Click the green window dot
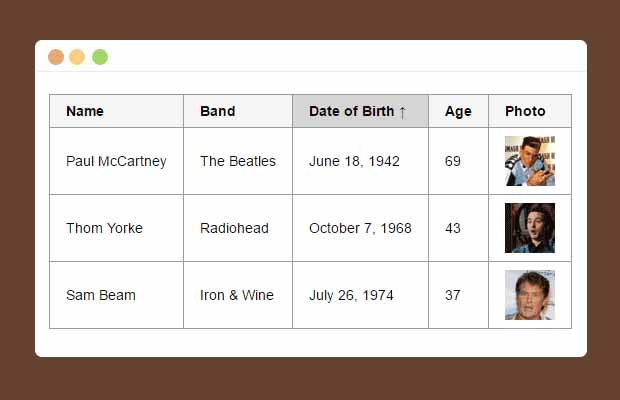 tap(100, 57)
